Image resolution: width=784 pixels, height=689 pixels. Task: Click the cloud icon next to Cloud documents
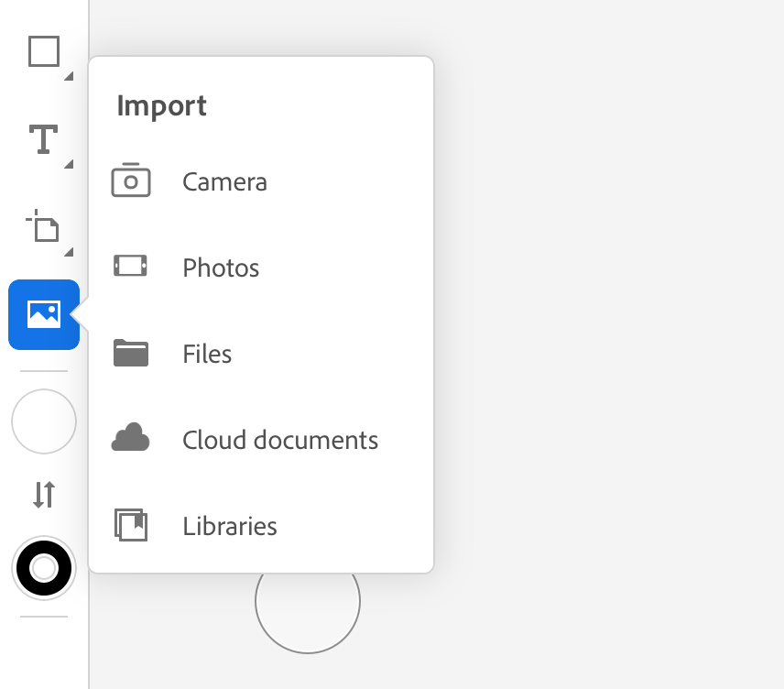click(131, 439)
